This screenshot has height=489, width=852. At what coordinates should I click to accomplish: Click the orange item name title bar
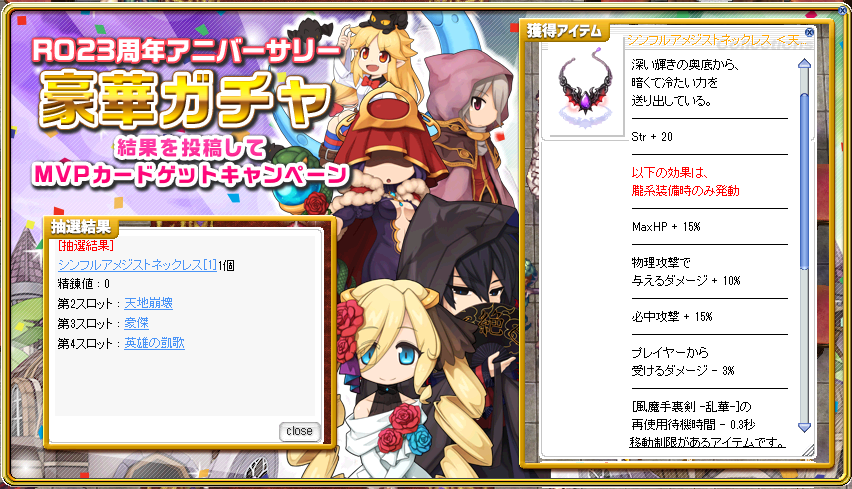coord(715,40)
